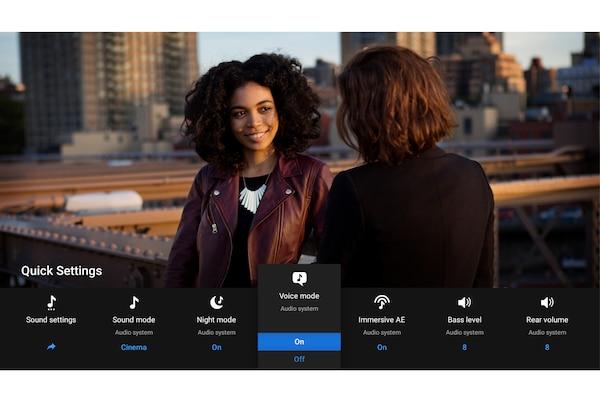Select the Immersive AE label
This screenshot has width=600, height=401.
point(382,320)
